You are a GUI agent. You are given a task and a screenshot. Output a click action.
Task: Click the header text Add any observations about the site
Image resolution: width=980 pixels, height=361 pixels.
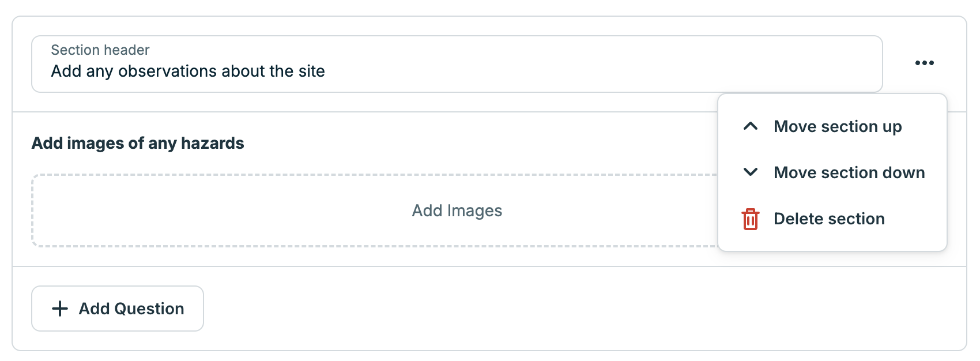(187, 71)
